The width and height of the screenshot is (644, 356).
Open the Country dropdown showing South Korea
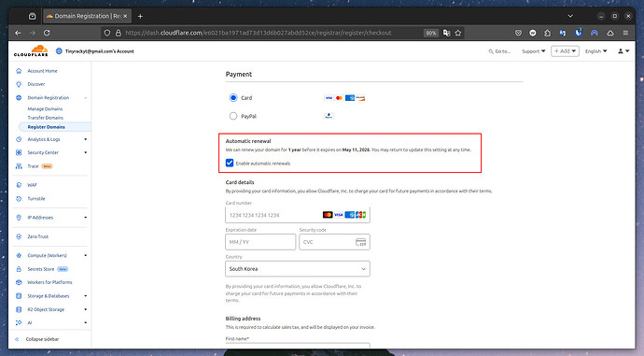click(298, 269)
